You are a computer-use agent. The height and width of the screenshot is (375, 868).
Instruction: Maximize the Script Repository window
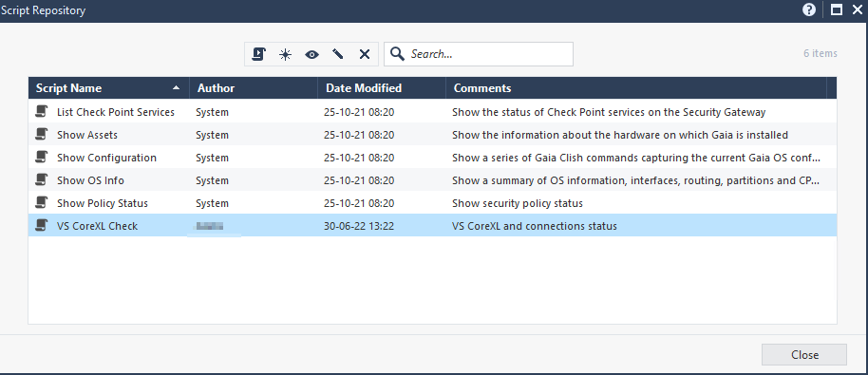(837, 9)
